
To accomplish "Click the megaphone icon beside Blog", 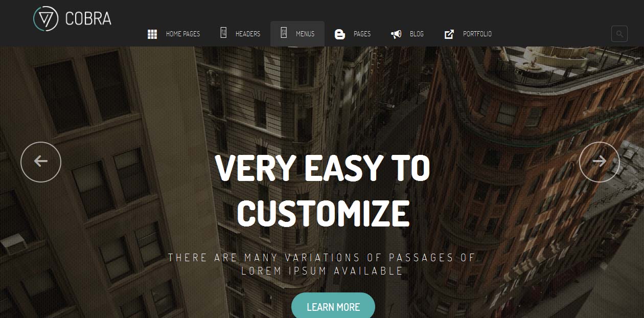I will click(396, 34).
